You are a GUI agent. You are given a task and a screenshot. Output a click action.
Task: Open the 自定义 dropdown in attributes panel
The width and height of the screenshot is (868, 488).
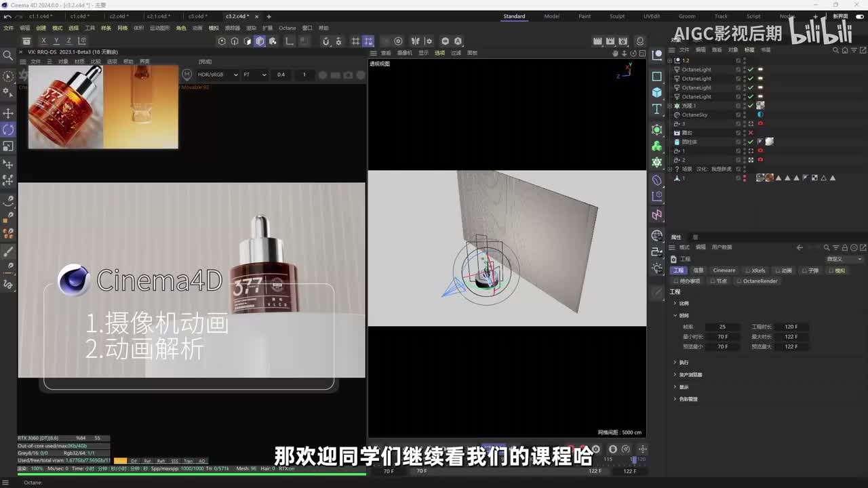tap(844, 259)
